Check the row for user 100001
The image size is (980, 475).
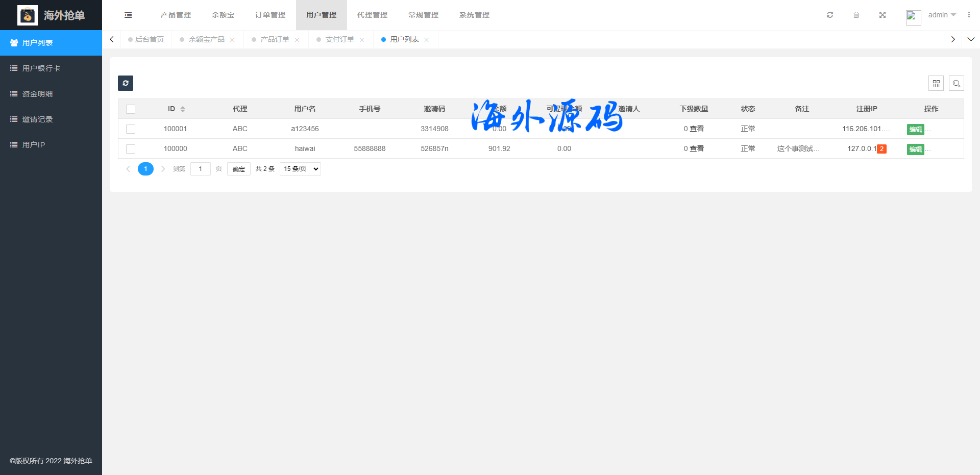pyautogui.click(x=131, y=129)
